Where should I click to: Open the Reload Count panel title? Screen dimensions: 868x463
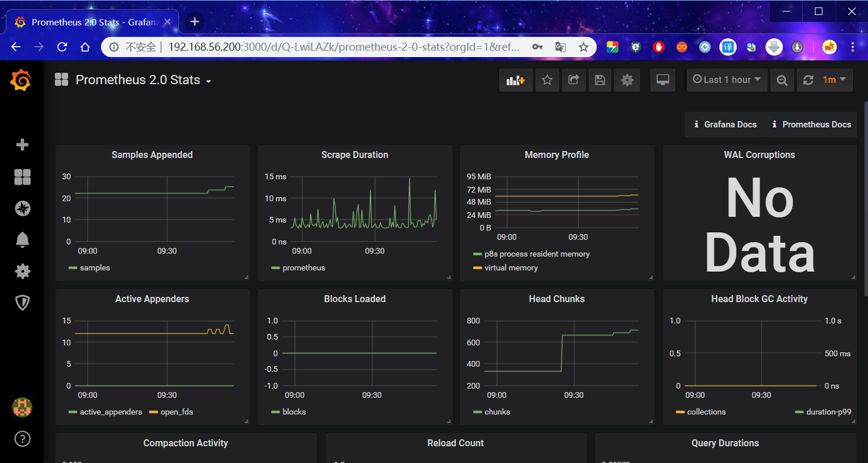(455, 443)
